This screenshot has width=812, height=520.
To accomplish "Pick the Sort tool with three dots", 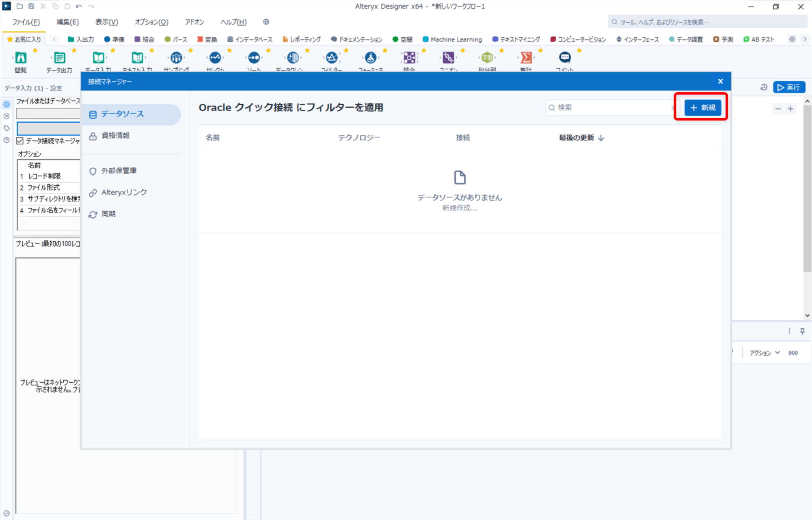I will [x=254, y=58].
